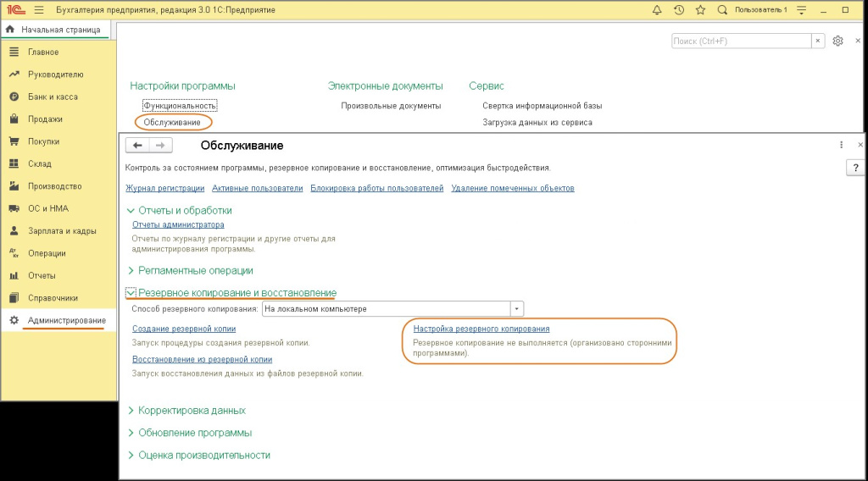The image size is (868, 481).
Task: Click into the Поиск (Ctrl+F) field
Action: [741, 41]
